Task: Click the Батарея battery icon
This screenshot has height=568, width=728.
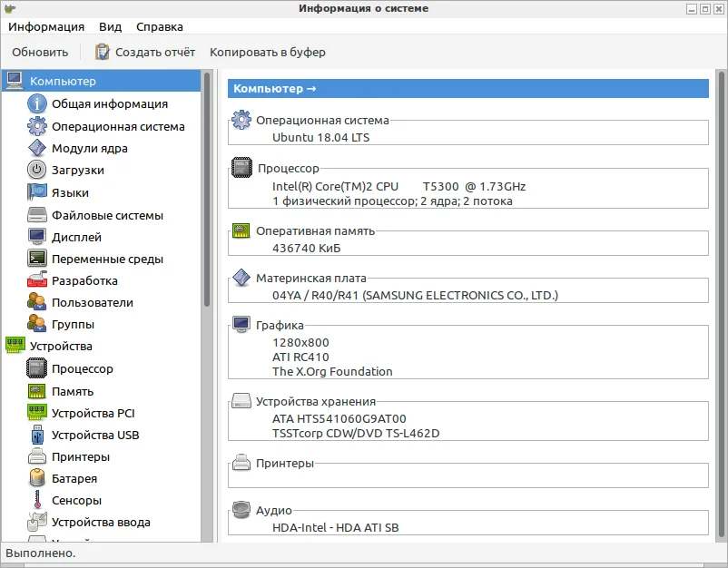Action: 36,478
